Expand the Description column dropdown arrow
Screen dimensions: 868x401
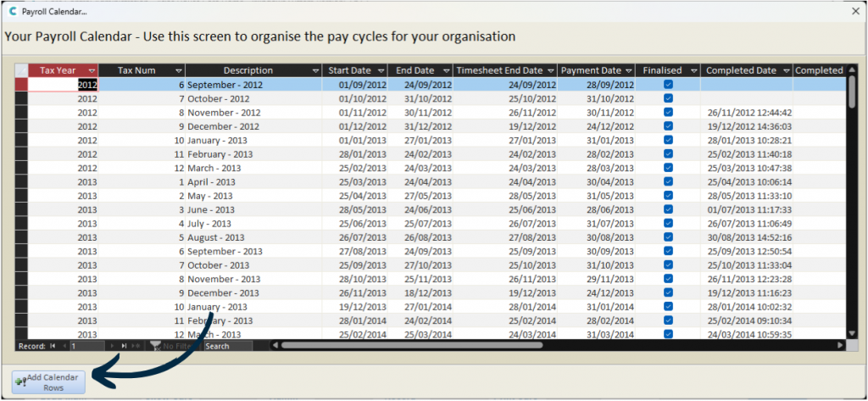point(315,70)
